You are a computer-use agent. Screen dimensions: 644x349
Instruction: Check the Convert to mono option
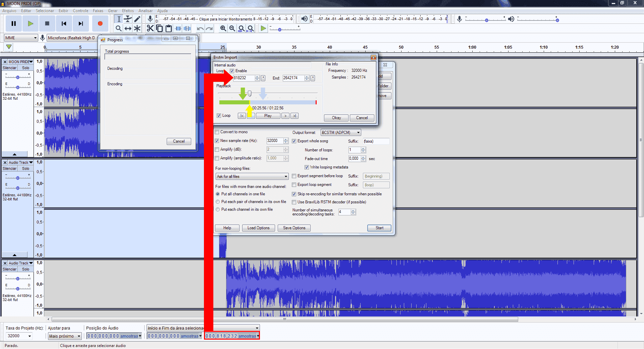[217, 132]
